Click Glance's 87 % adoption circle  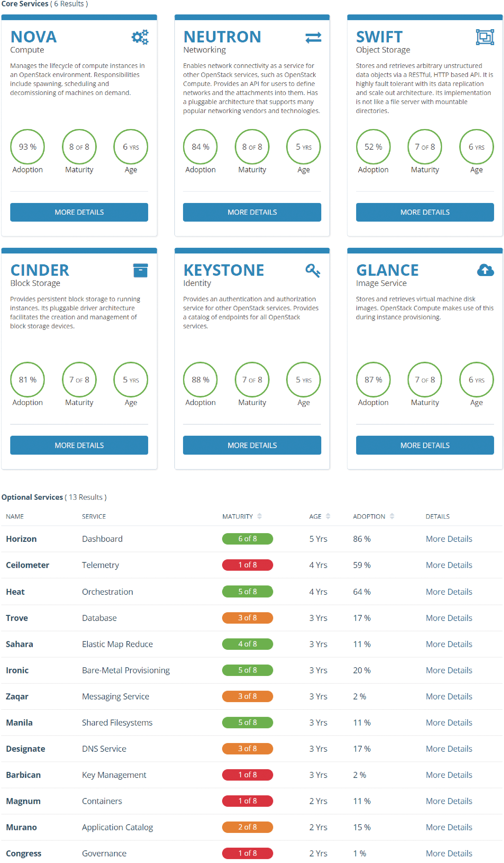tap(373, 379)
